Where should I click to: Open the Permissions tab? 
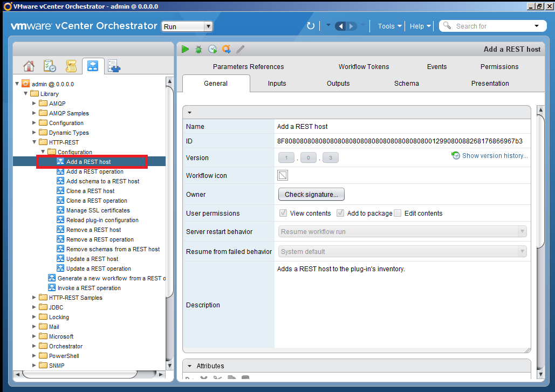[x=499, y=66]
